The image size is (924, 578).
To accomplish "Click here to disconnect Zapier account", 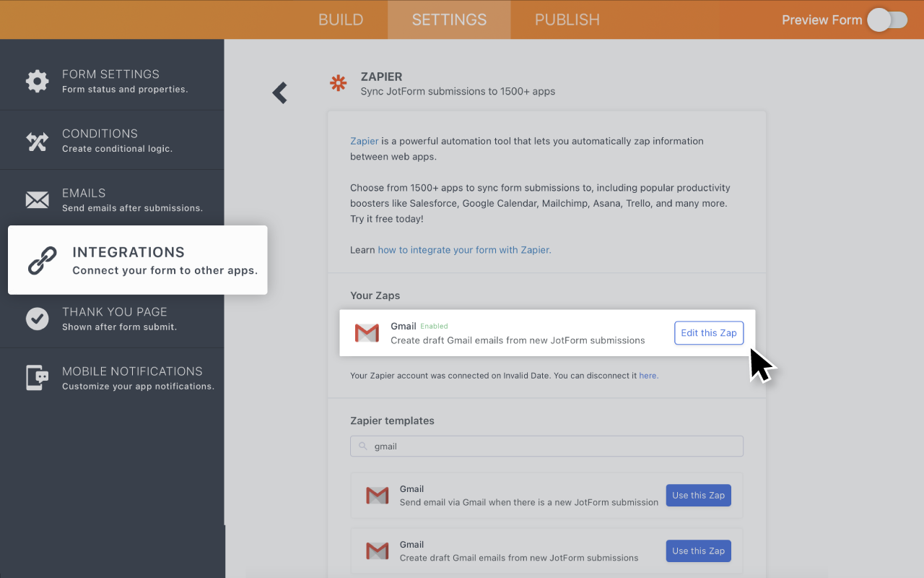I will (x=648, y=375).
